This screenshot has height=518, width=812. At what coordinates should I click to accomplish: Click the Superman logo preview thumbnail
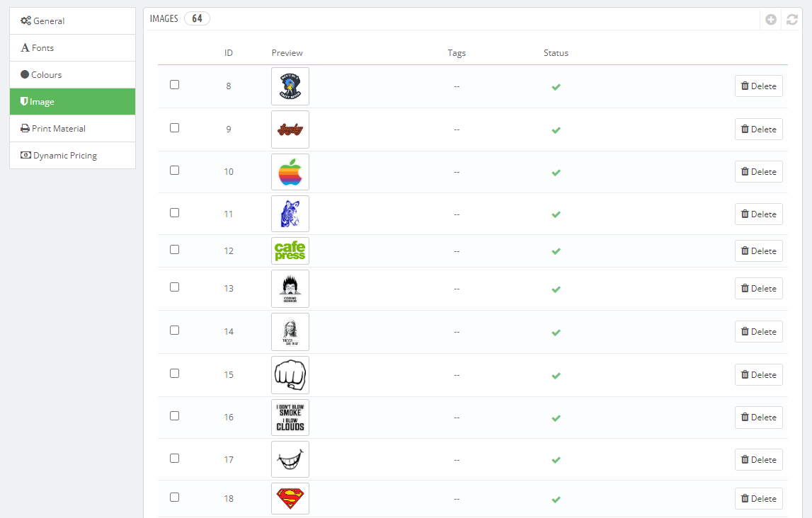[290, 499]
